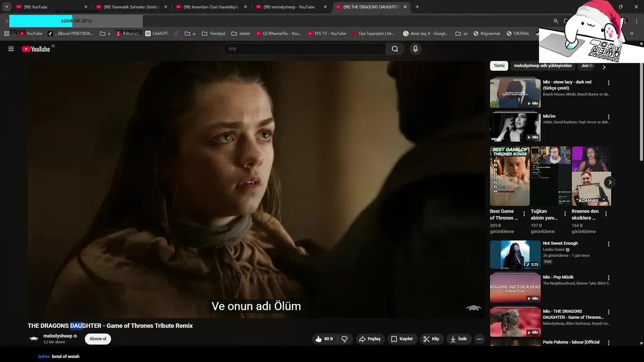The height and width of the screenshot is (362, 644).
Task: Show next shorts with the shelf arrow
Action: pyautogui.click(x=609, y=183)
